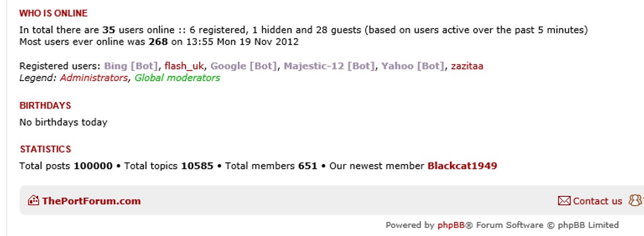
Task: Click the Bing [Bot] registered user
Action: pyautogui.click(x=131, y=66)
